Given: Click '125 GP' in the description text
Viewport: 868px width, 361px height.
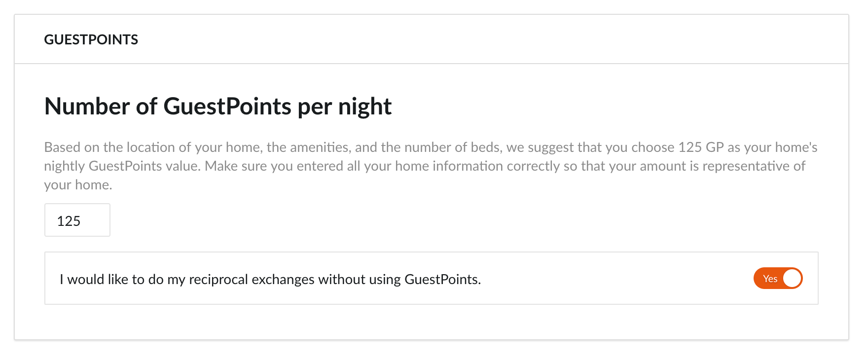Looking at the screenshot, I should click(x=700, y=147).
